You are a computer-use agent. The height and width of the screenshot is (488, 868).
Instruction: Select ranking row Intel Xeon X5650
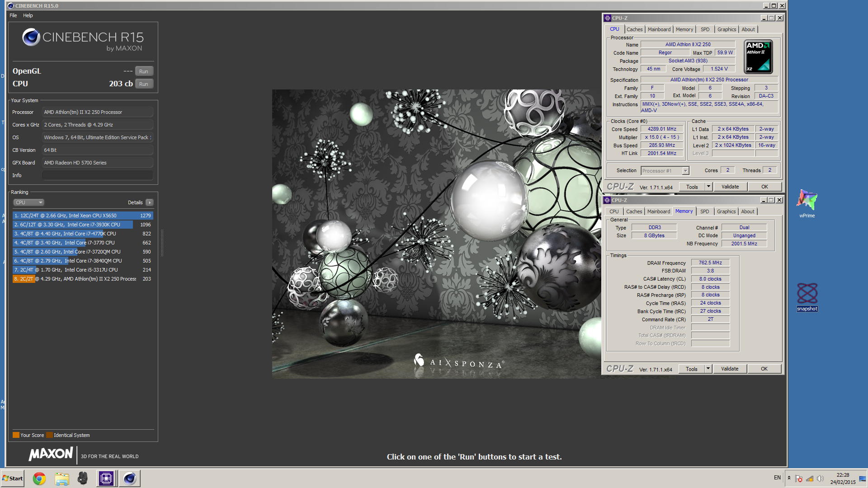[83, 216]
